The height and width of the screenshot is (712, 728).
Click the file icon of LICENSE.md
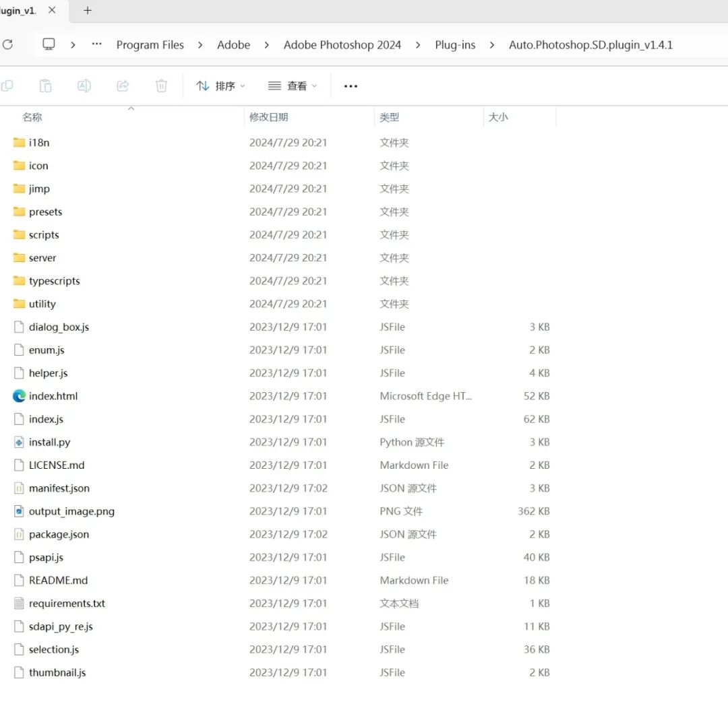pos(19,465)
